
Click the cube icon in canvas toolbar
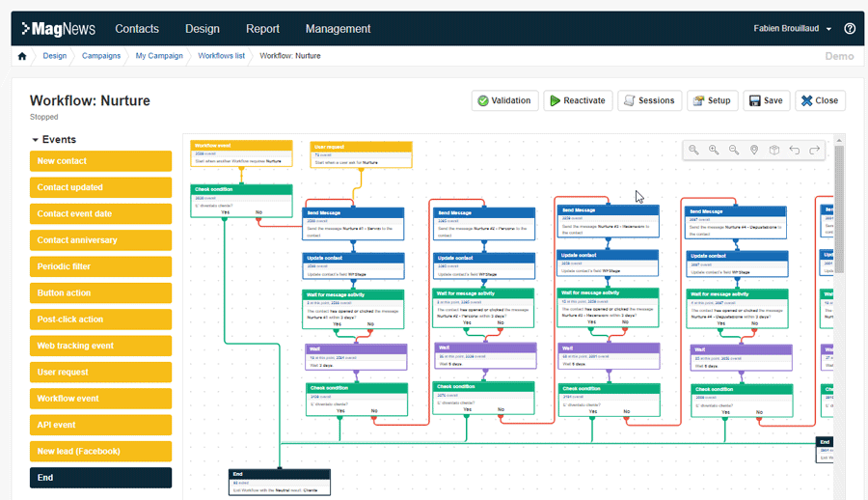tap(774, 150)
